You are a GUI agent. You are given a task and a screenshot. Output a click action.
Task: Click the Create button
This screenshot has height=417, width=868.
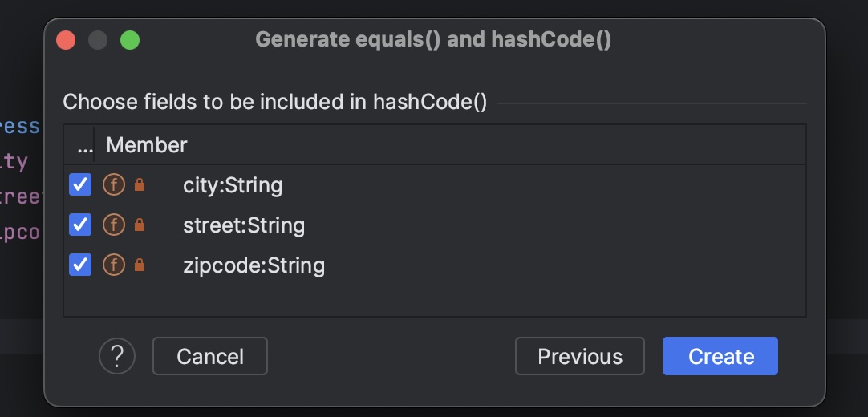720,356
